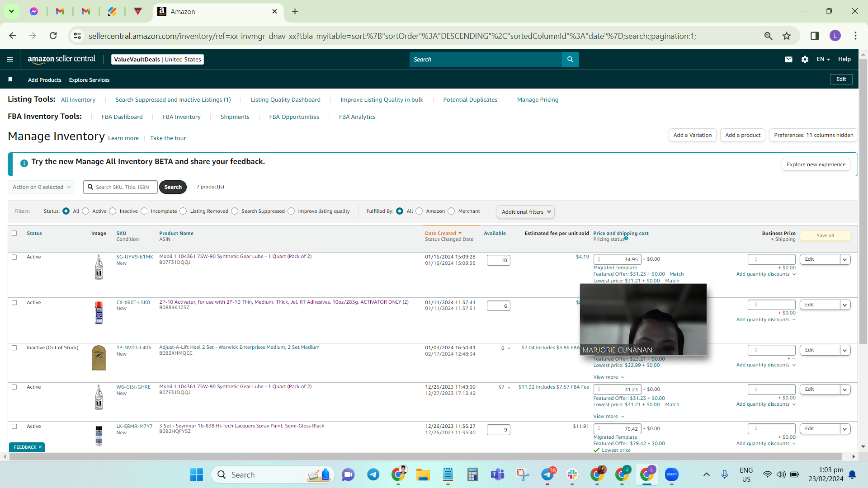The width and height of the screenshot is (868, 488).
Task: Check the W6-GI3I-GHRE product row
Action: (14, 387)
